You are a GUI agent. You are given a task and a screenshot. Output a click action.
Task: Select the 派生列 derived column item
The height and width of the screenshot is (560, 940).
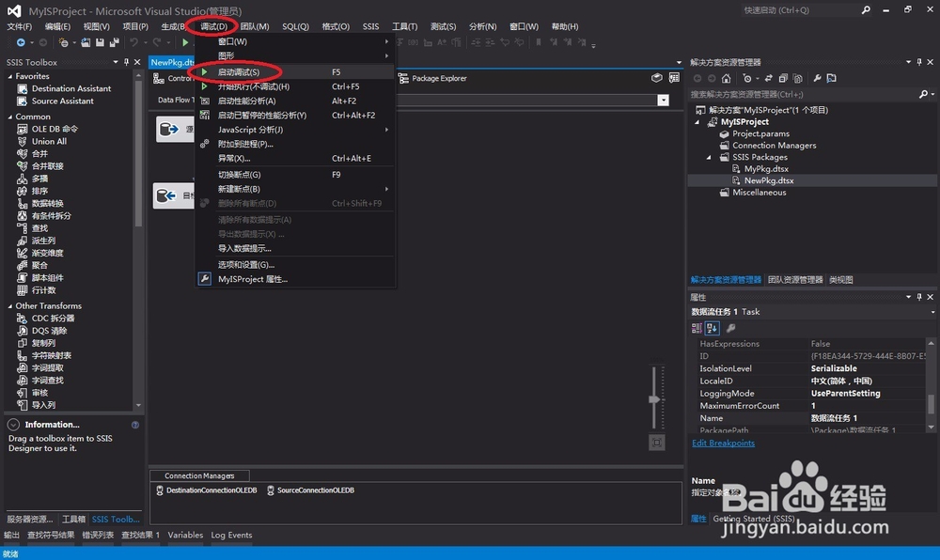43,241
